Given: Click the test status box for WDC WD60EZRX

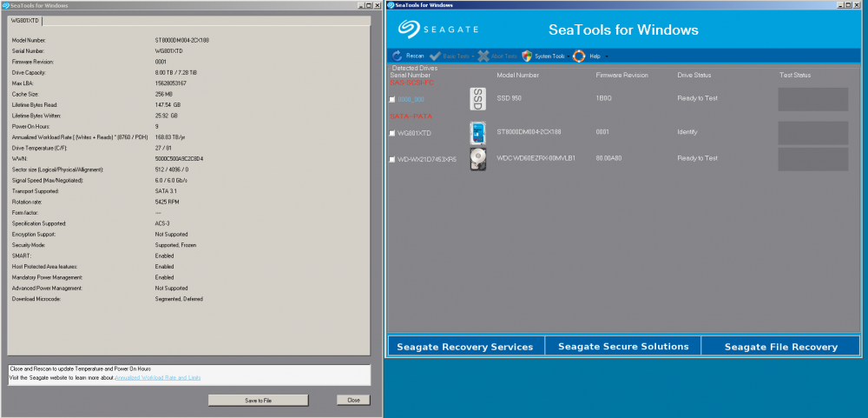Looking at the screenshot, I should pyautogui.click(x=813, y=159).
